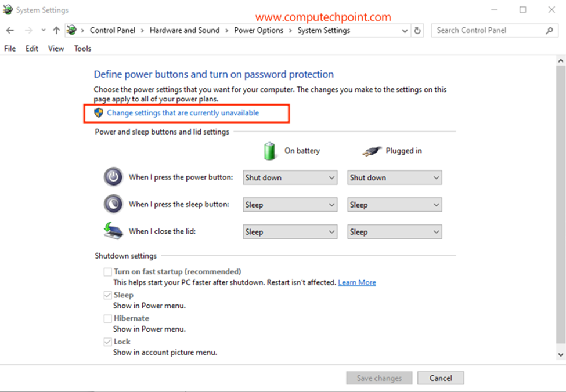
Task: Click the power button icon
Action: pos(113,177)
